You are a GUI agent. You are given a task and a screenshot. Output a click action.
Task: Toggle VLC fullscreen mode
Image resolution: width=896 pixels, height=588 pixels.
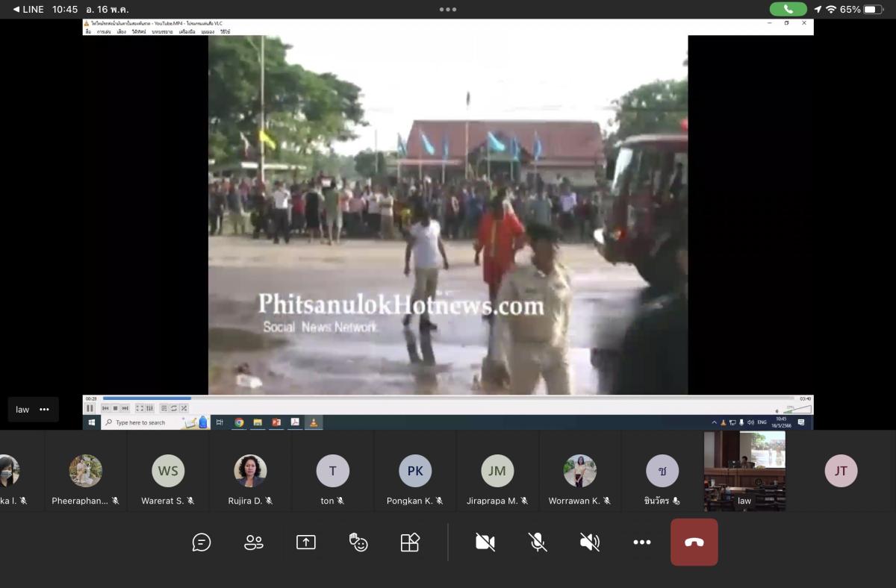coord(140,408)
